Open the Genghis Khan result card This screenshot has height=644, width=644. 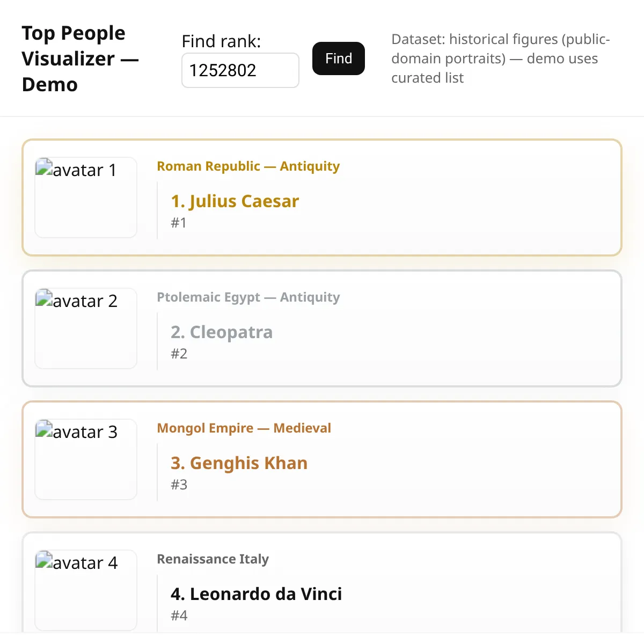click(x=429, y=459)
